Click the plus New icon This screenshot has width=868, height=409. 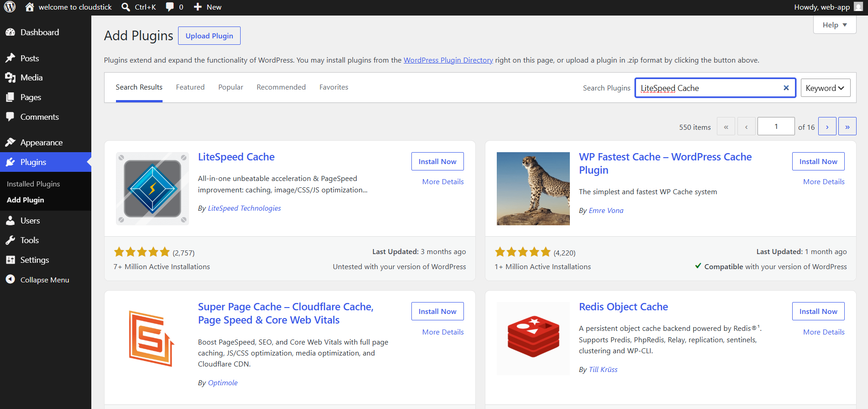[x=198, y=7]
